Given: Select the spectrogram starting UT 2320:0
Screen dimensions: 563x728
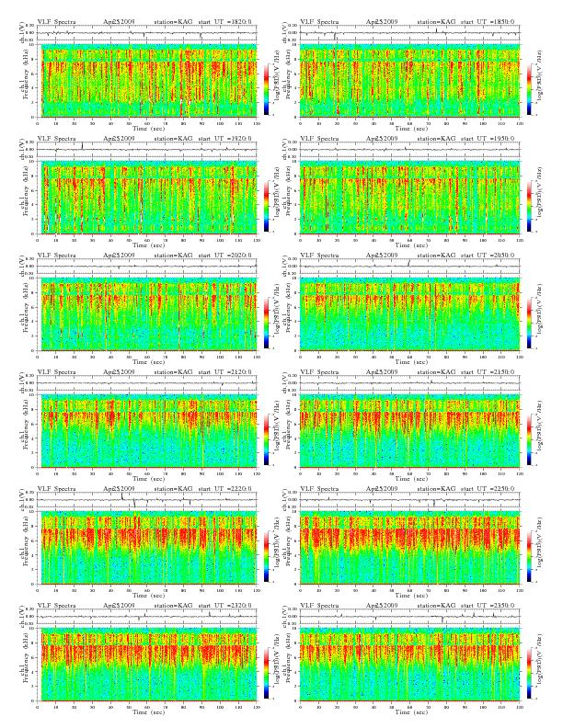Looking at the screenshot, I should (147, 665).
